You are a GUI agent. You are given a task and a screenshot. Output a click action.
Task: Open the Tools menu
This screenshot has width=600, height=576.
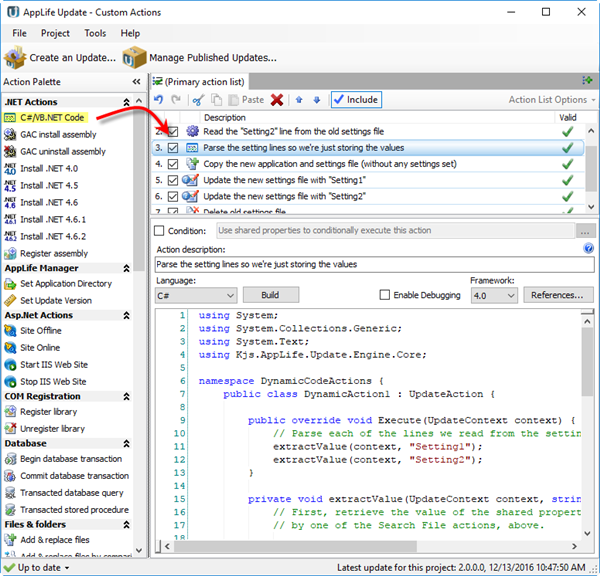[95, 33]
